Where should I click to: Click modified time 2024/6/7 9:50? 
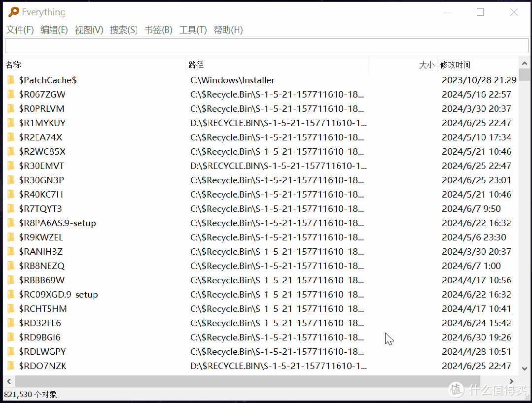tap(471, 208)
